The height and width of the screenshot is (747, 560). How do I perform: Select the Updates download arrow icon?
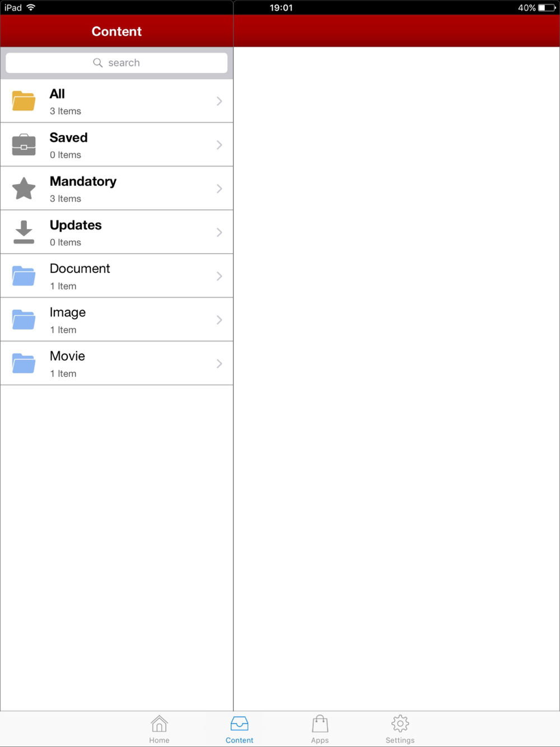pos(24,232)
